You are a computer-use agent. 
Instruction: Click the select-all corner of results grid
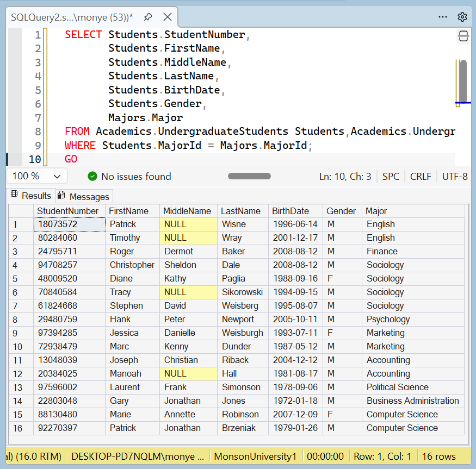(x=21, y=211)
